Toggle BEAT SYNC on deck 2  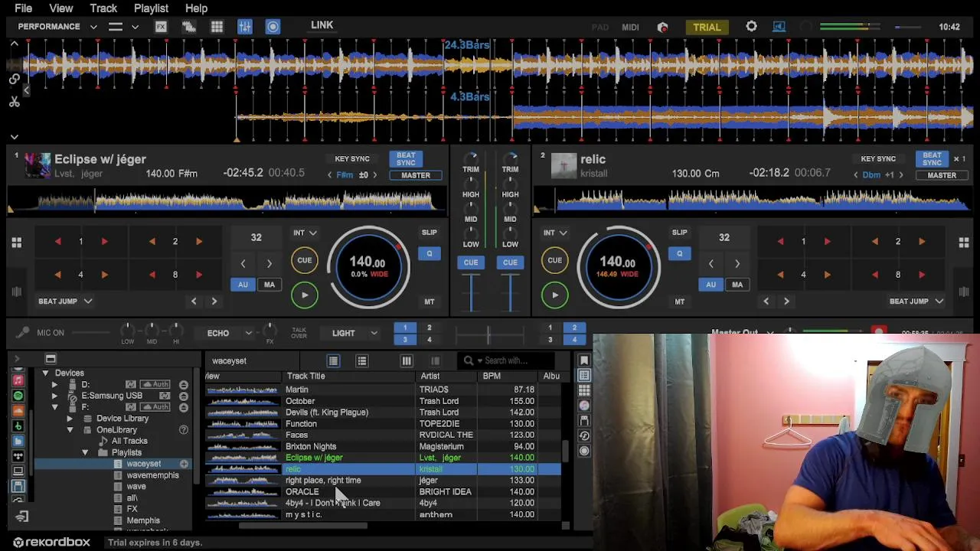[932, 158]
